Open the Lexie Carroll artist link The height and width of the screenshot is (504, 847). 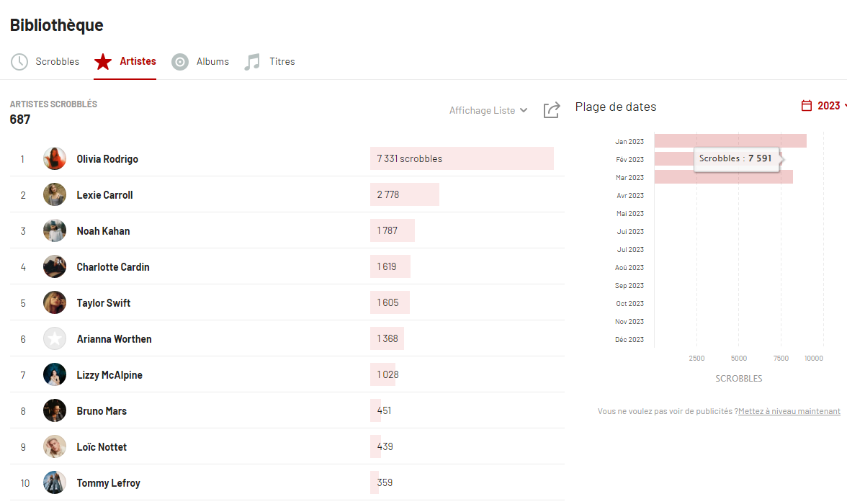[x=104, y=195]
